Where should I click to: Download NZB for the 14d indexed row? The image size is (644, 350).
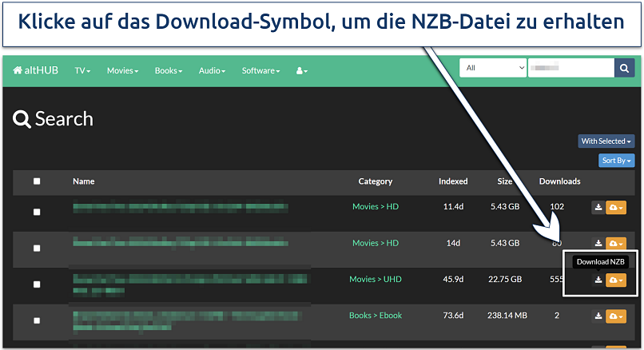(598, 244)
